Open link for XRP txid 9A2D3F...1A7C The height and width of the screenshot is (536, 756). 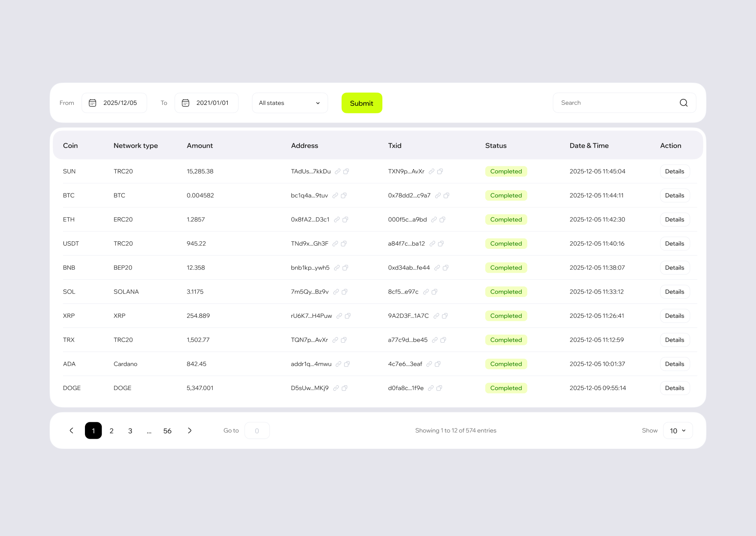[436, 316]
